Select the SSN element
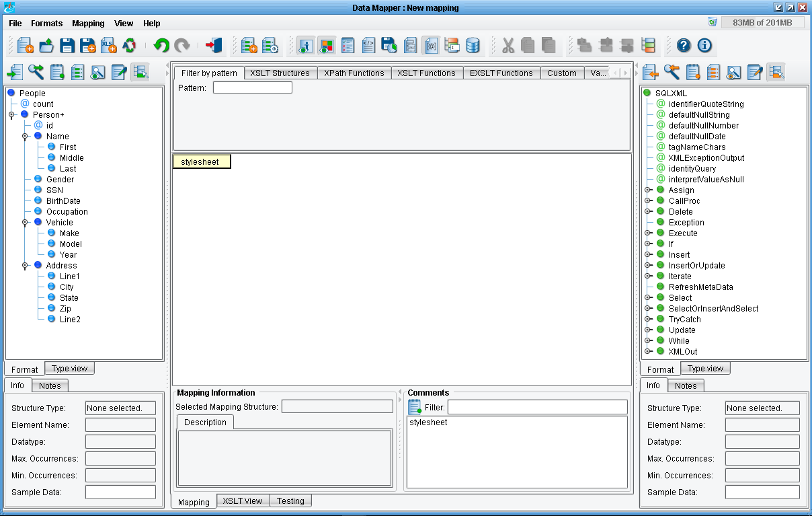 coord(54,190)
